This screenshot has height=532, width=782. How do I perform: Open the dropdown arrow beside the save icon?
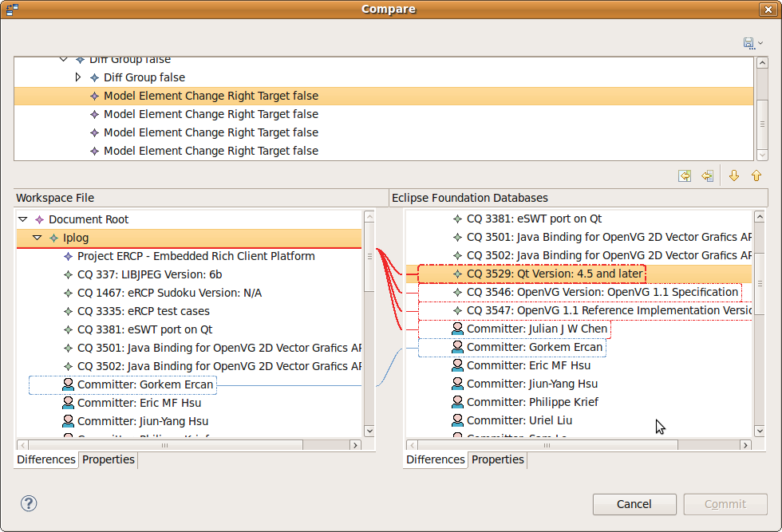coord(760,43)
